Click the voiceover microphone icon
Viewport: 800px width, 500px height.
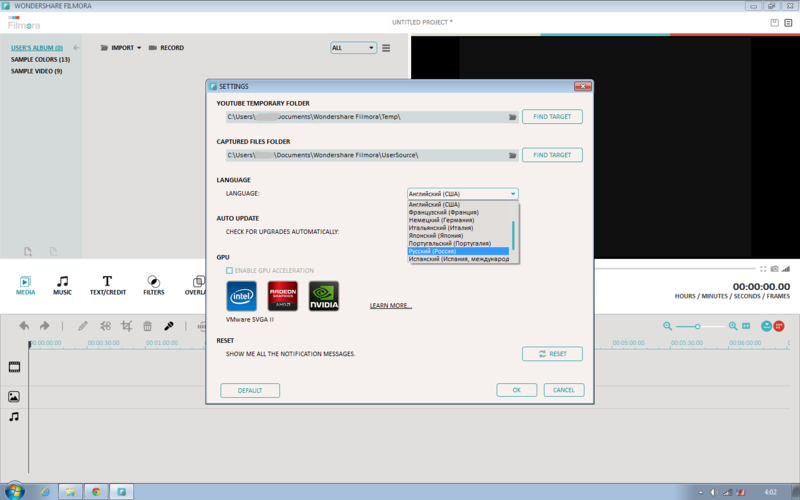168,326
